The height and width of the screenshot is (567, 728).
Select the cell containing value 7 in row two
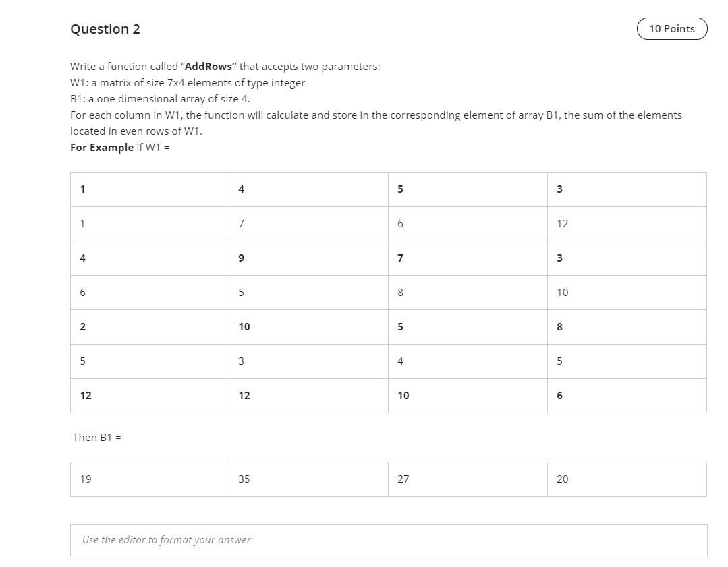pos(241,223)
